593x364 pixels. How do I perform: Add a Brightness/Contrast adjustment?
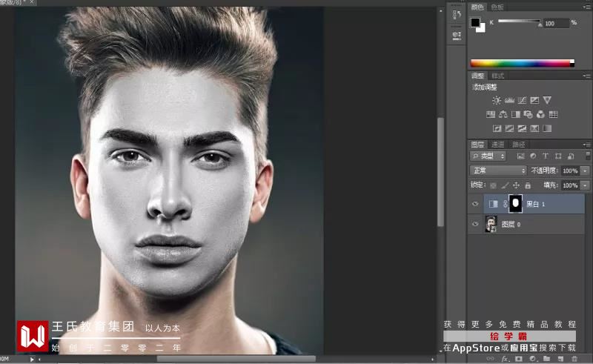click(497, 100)
